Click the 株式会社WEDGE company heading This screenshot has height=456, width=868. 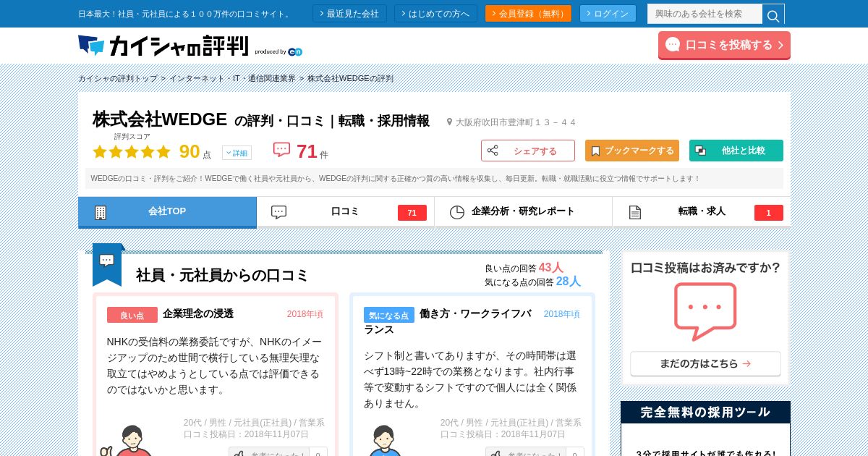coord(160,119)
